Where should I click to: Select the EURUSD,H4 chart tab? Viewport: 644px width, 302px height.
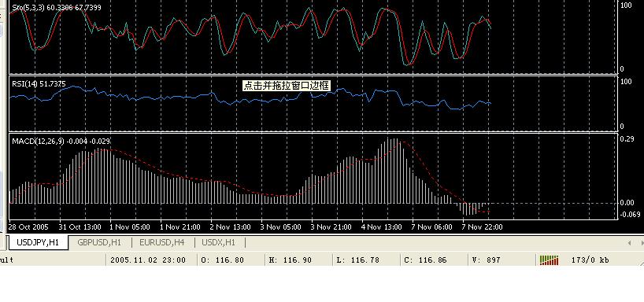[162, 242]
